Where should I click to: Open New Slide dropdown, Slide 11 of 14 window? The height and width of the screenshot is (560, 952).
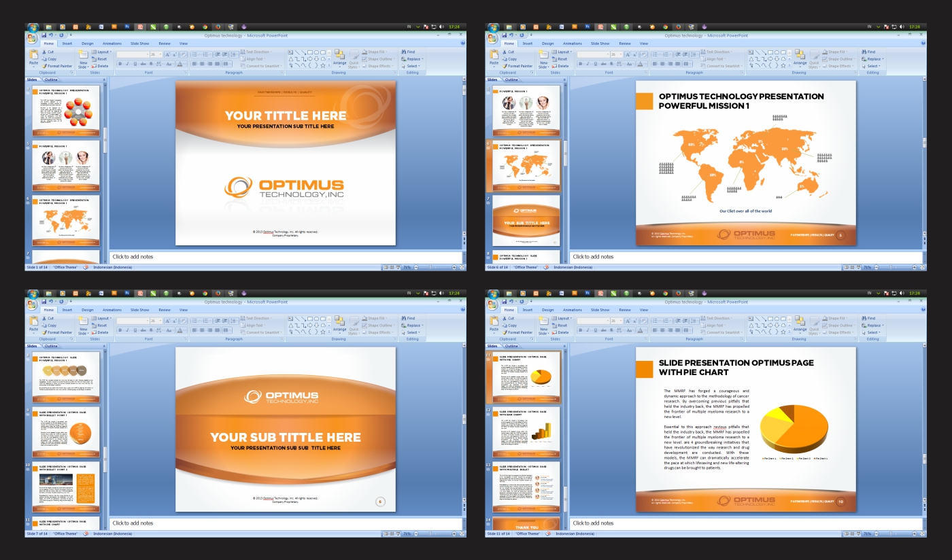[544, 333]
